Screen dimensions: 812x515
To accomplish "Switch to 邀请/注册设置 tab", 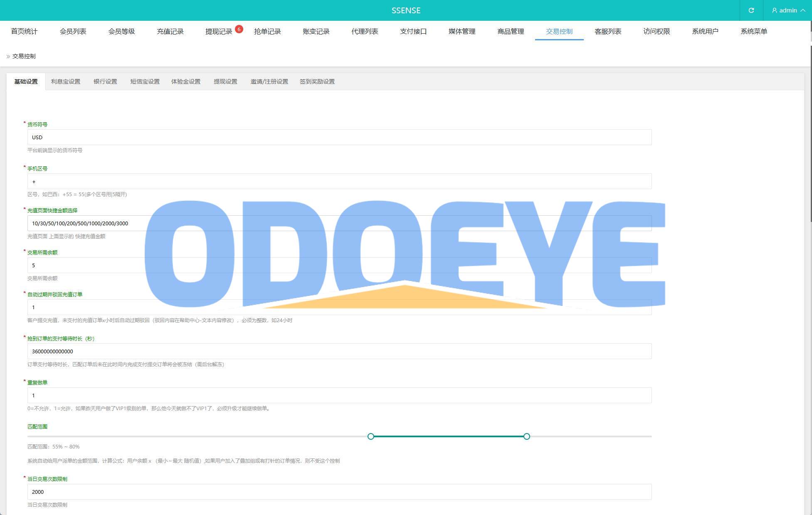I will 269,81.
